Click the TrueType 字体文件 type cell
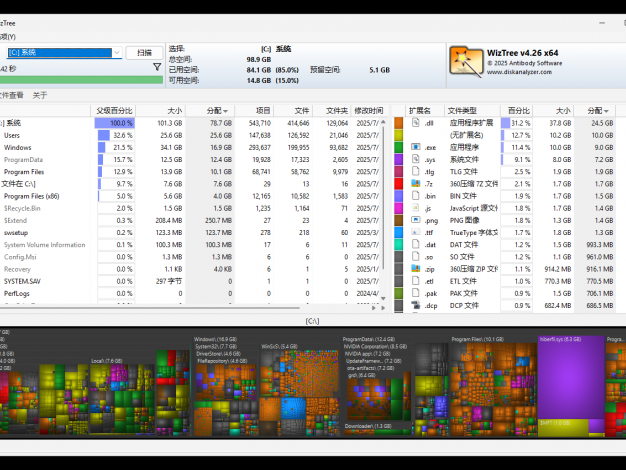 473,232
